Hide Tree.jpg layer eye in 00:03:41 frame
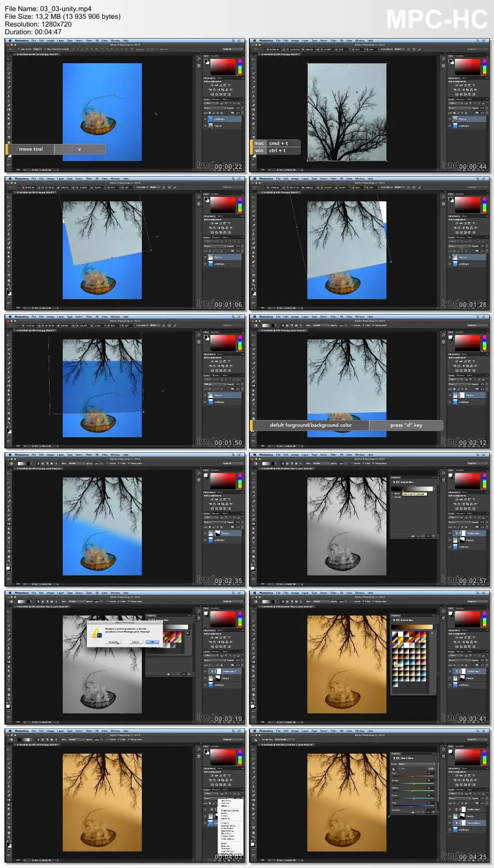The height and width of the screenshot is (868, 494). click(450, 678)
